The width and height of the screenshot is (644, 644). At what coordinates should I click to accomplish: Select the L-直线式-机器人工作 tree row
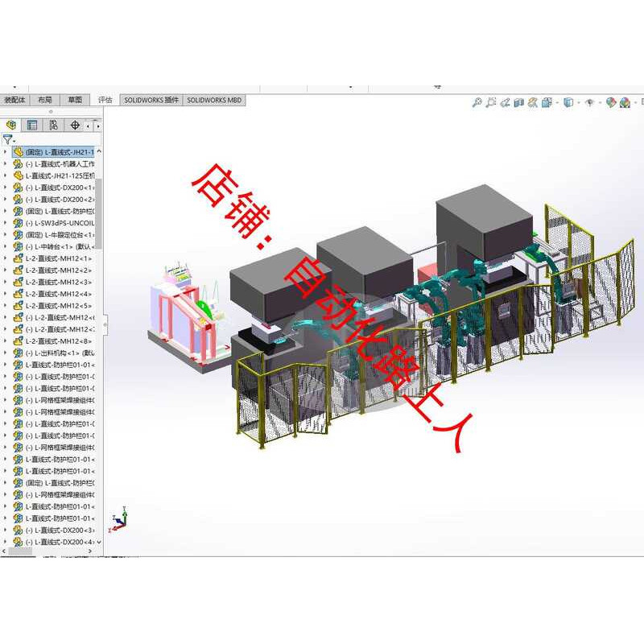53,164
